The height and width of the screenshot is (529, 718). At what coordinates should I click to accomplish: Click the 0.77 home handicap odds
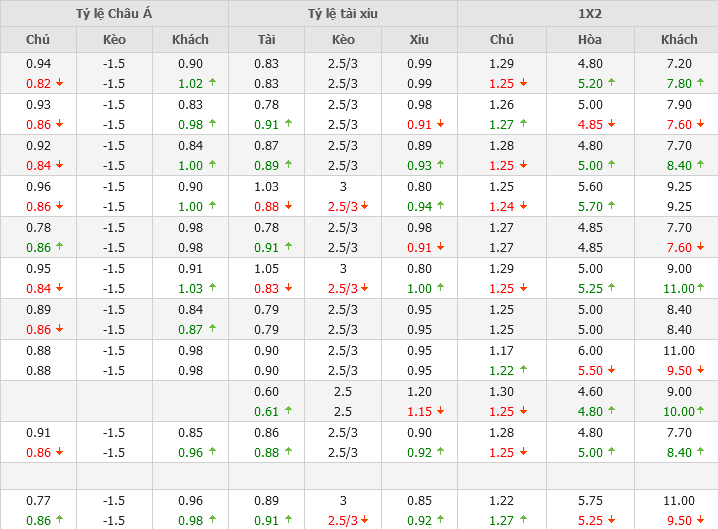(x=38, y=500)
